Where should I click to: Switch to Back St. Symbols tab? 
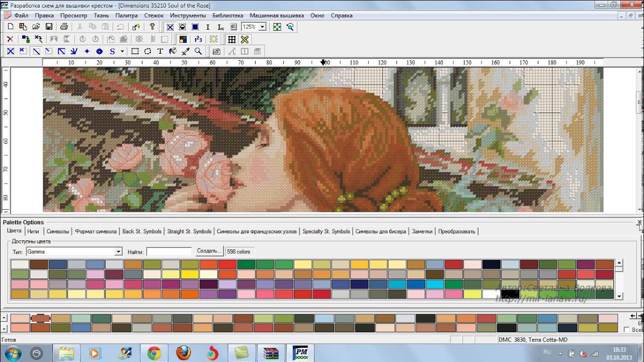[142, 231]
